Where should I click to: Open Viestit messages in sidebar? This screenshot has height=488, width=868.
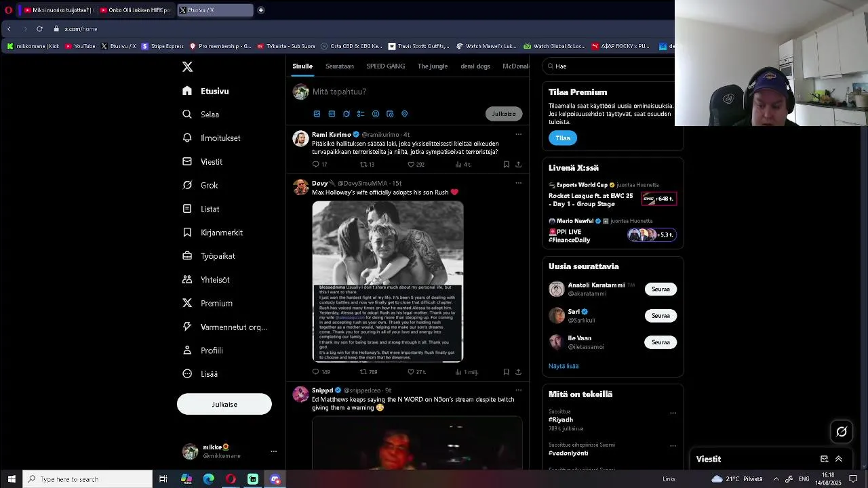(x=203, y=162)
